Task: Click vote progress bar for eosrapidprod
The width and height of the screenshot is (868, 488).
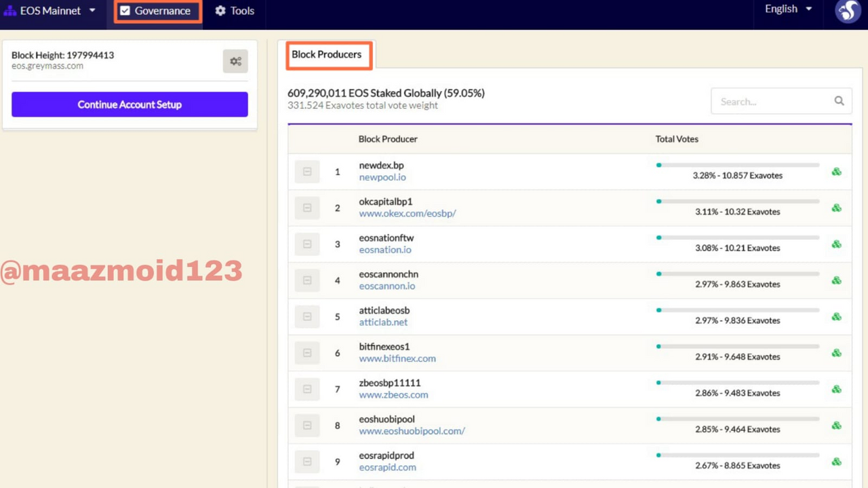Action: (x=738, y=455)
